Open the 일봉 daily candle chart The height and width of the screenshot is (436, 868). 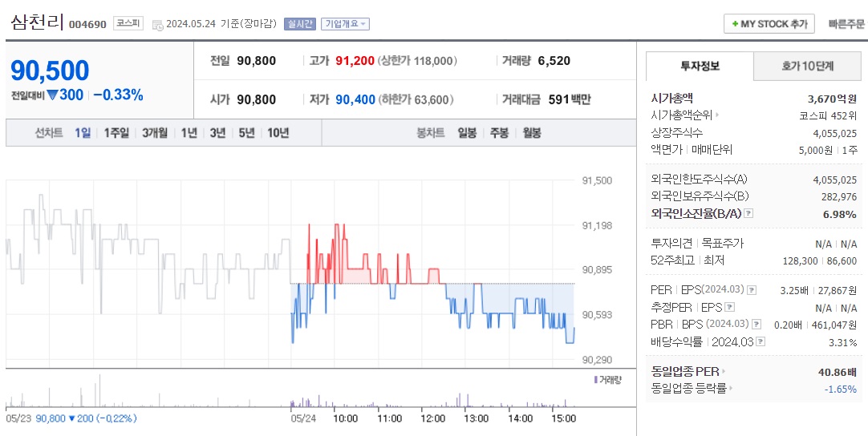coord(467,133)
